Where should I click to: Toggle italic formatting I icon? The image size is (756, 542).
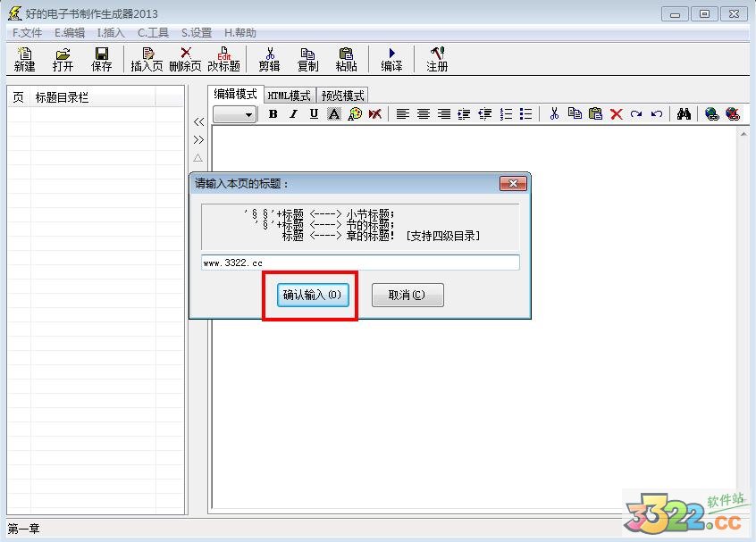[293, 114]
